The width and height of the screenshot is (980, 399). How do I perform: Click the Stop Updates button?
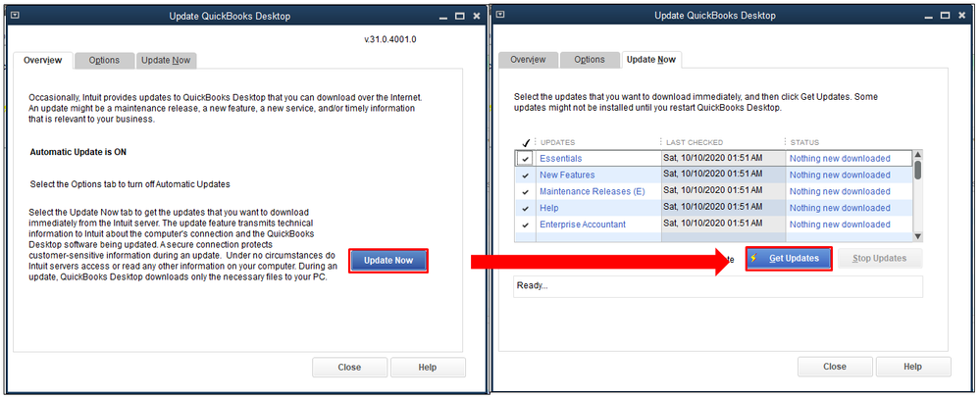879,259
